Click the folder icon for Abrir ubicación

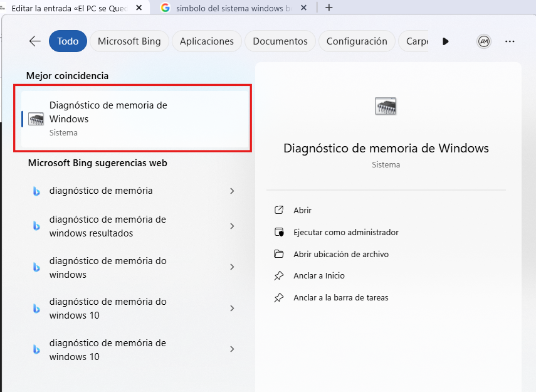pyautogui.click(x=279, y=254)
